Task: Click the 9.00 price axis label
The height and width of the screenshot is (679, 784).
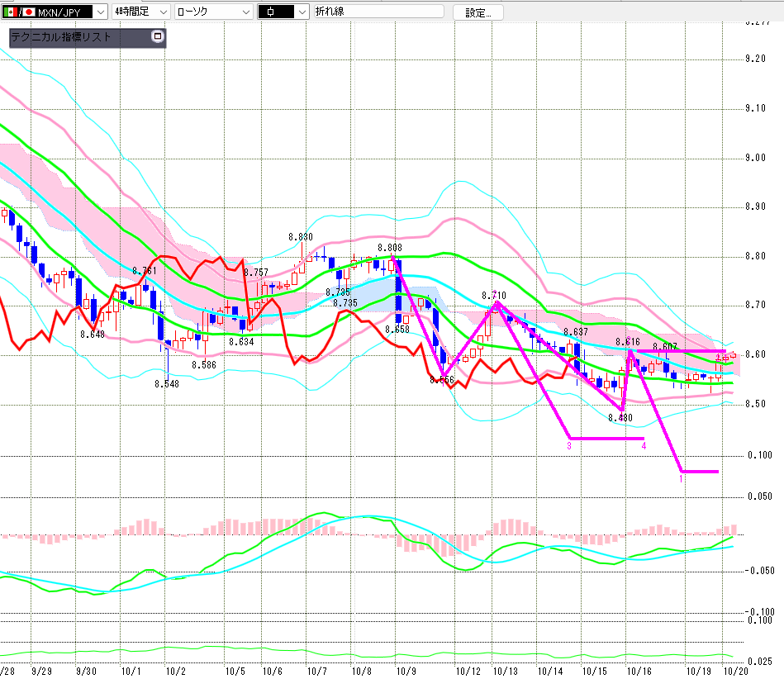Action: [755, 158]
